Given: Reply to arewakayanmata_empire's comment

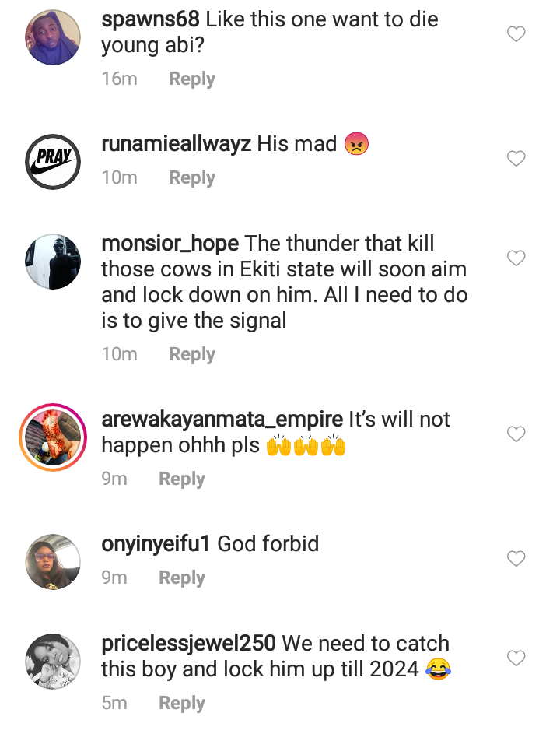Looking at the screenshot, I should (181, 479).
